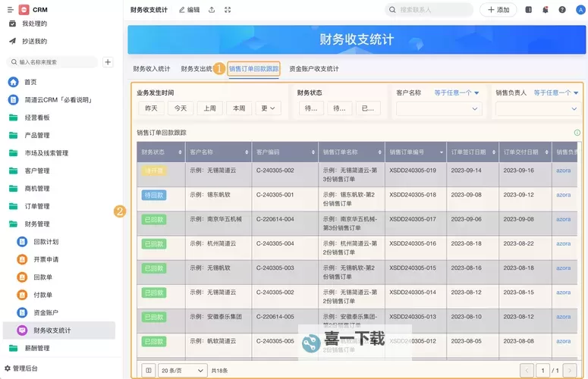Switch to 财务收入统计 tab

point(152,69)
